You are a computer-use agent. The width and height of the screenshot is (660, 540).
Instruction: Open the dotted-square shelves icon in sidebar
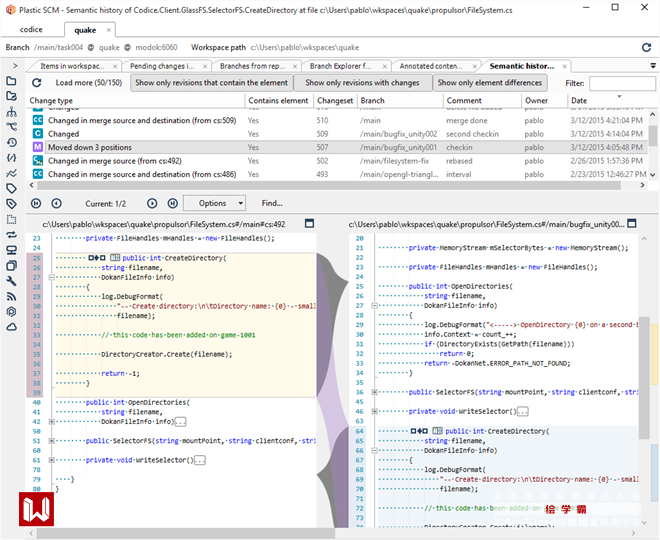point(11,219)
